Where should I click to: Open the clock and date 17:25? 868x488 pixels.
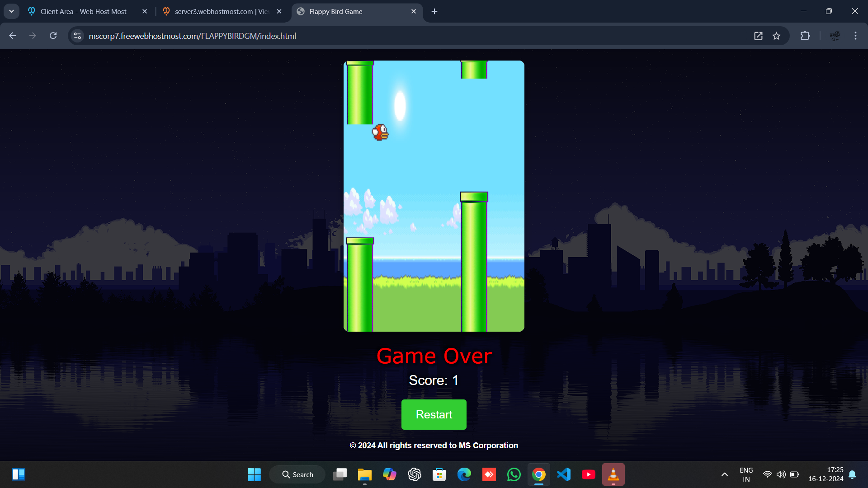pos(826,474)
